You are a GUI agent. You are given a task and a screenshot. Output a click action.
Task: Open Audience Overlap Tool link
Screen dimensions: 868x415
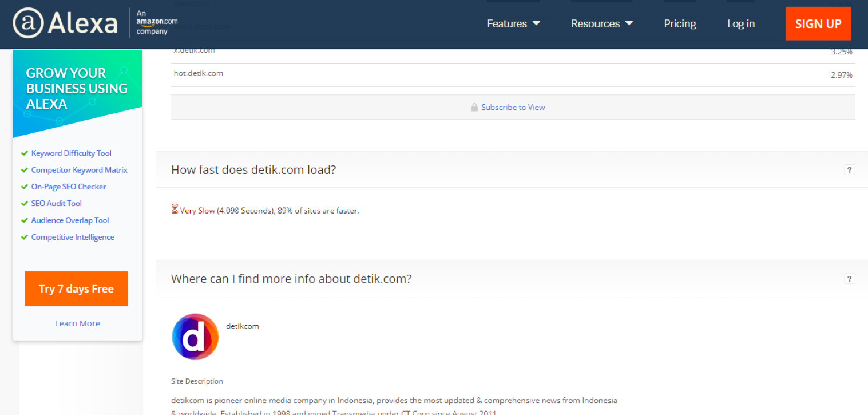click(x=70, y=220)
